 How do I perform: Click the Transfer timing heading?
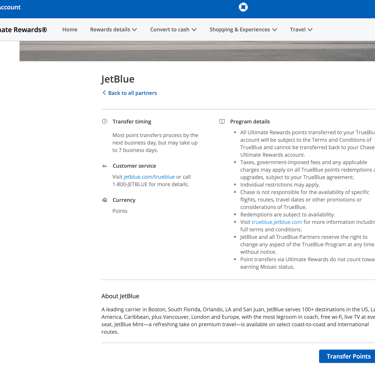pyautogui.click(x=132, y=122)
